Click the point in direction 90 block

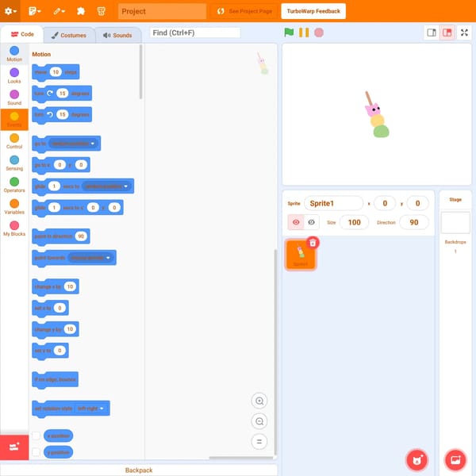(61, 236)
